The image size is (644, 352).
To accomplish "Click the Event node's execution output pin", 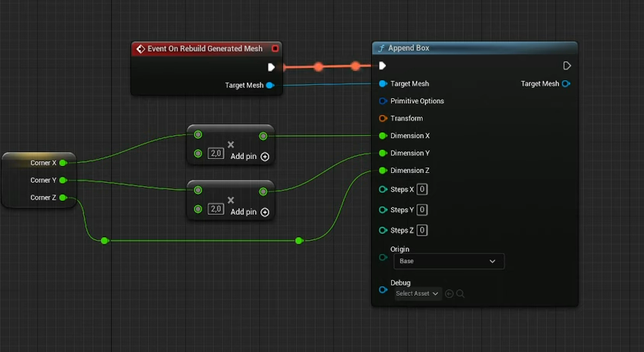I will click(271, 67).
